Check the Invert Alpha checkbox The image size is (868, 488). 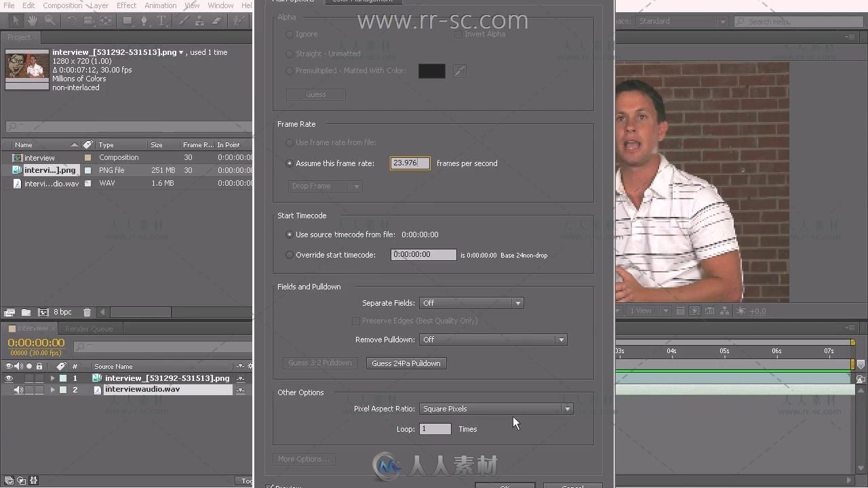tap(458, 34)
